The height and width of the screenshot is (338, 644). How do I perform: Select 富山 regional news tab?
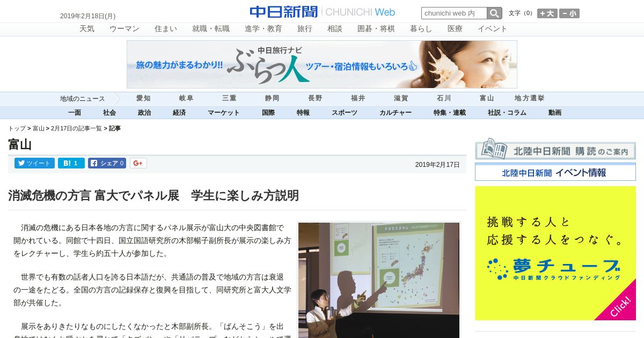click(487, 99)
